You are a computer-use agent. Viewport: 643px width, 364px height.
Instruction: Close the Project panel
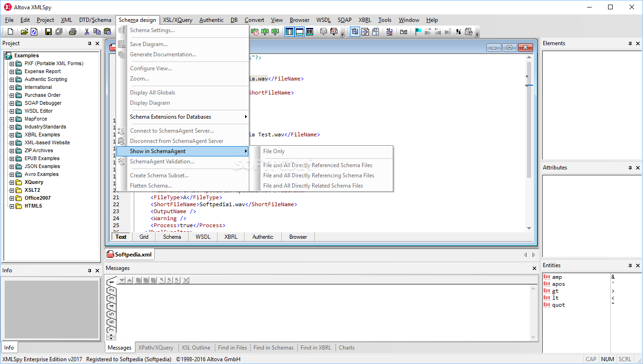click(x=97, y=43)
